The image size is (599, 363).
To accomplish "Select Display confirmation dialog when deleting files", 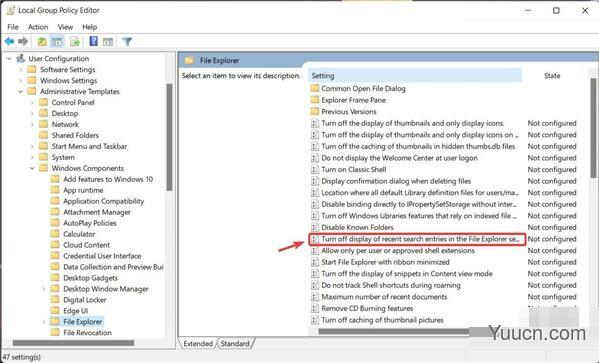I will [396, 181].
